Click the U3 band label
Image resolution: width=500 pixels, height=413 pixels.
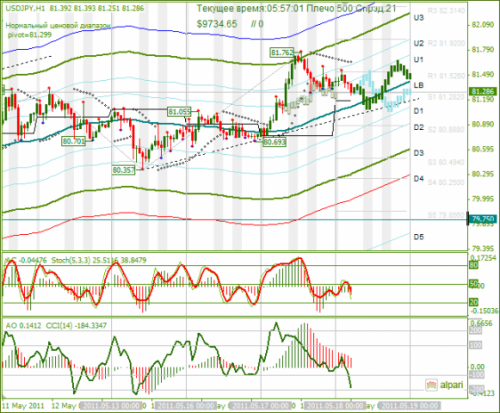(x=419, y=18)
